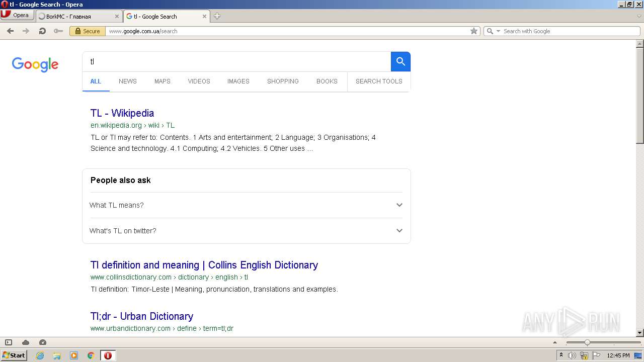Switch to NEWS results
Screen dimensions: 644x362
coord(128,81)
